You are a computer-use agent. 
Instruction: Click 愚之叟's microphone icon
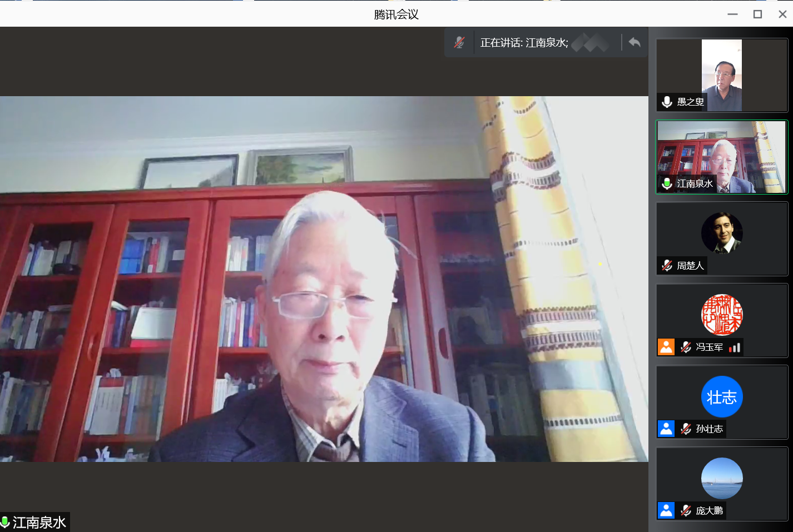point(667,102)
